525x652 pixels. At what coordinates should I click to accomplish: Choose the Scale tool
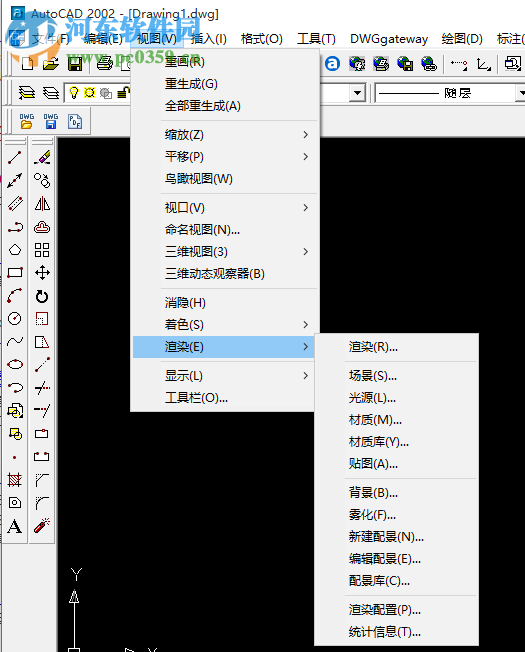coord(42,319)
